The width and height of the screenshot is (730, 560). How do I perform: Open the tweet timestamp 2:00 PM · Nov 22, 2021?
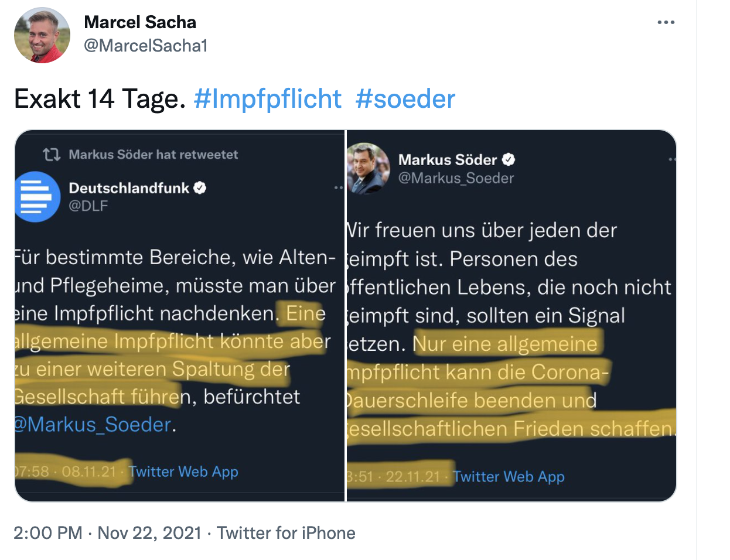[x=107, y=533]
